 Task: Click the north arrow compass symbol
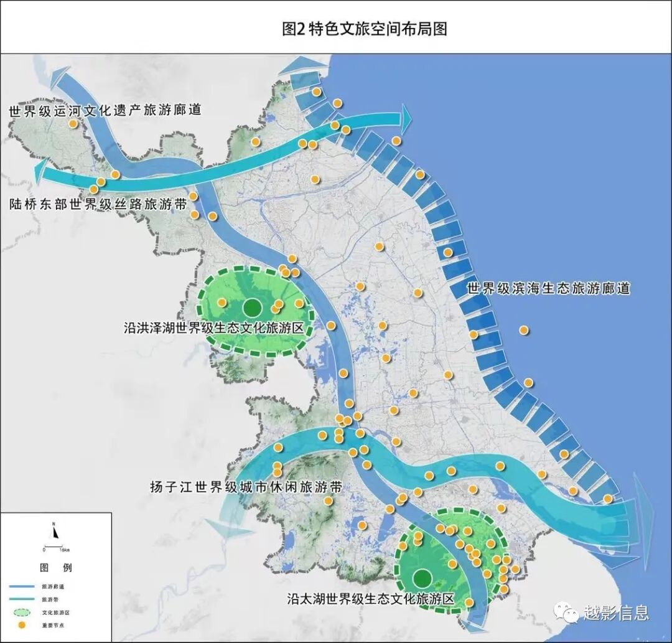pyautogui.click(x=54, y=532)
